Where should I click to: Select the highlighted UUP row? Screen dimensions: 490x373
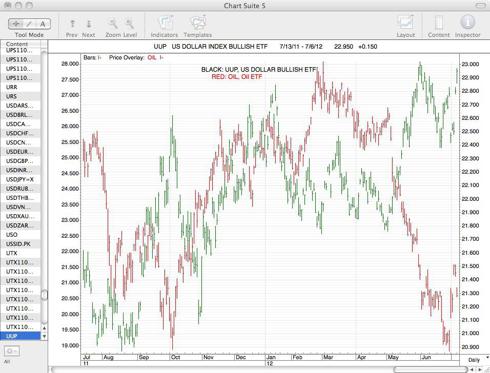(x=20, y=336)
